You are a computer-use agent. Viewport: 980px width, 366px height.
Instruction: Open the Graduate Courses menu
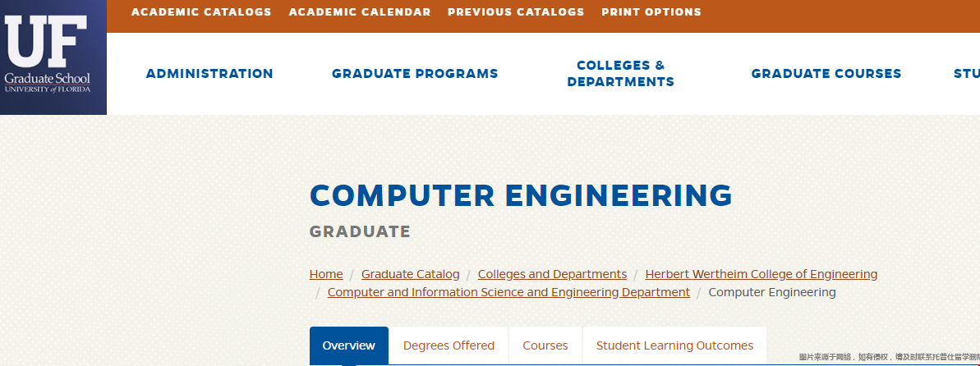(826, 74)
